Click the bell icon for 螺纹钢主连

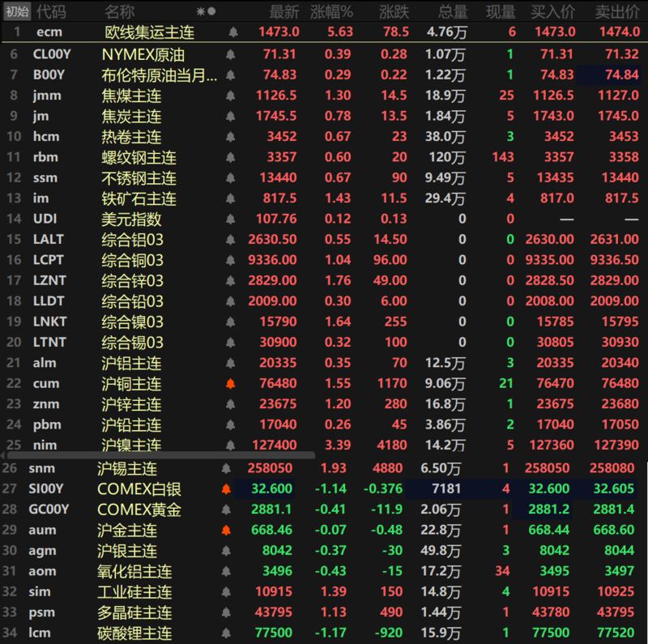click(231, 157)
